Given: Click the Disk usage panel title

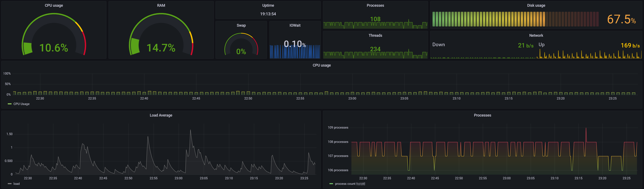Looking at the screenshot, I should [536, 5].
